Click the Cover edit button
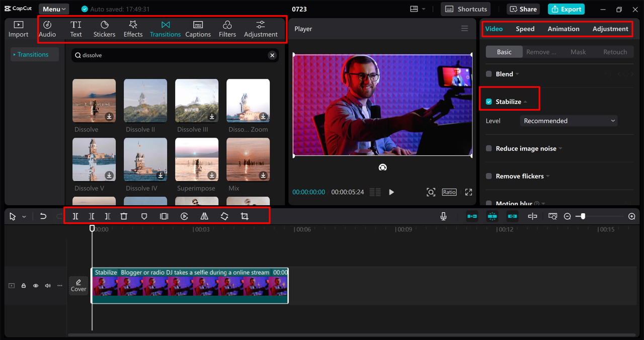 point(78,286)
